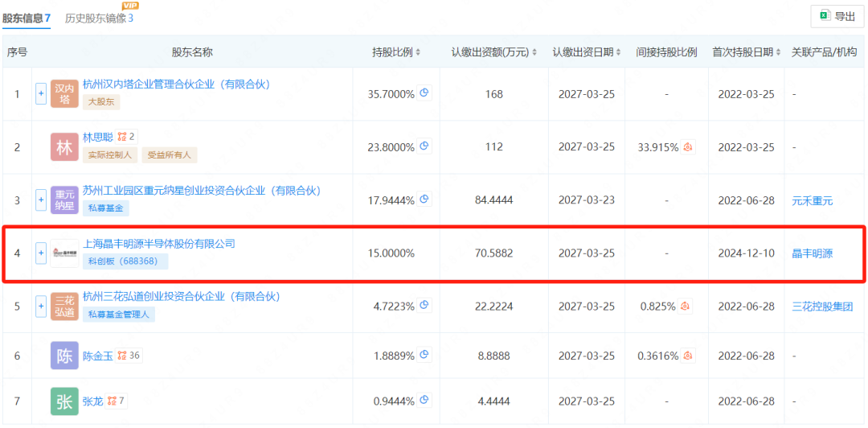The height and width of the screenshot is (428, 868).
Task: Click 张 avatar for 张龙
Action: 64,402
